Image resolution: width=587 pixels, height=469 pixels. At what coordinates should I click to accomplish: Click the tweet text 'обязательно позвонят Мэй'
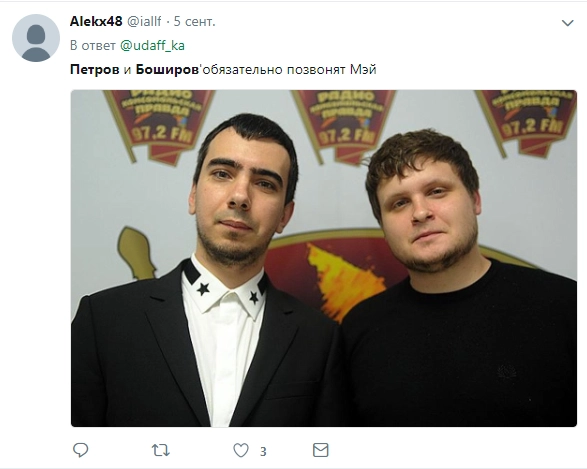click(288, 69)
